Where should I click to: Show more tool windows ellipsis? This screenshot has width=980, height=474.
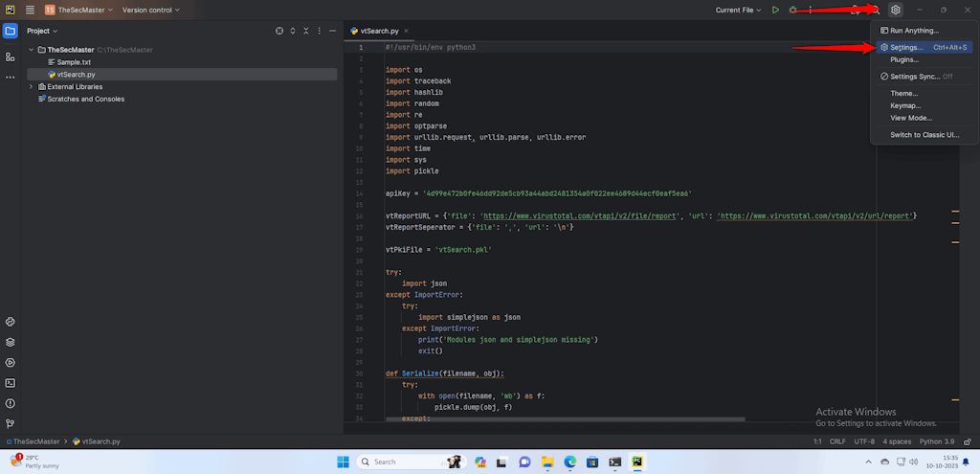click(x=10, y=78)
